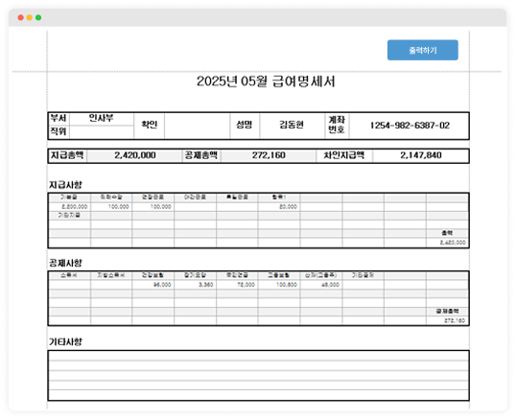This screenshot has height=420, width=516.
Task: Click inside the empty 기타사항 notes box
Action: click(258, 376)
